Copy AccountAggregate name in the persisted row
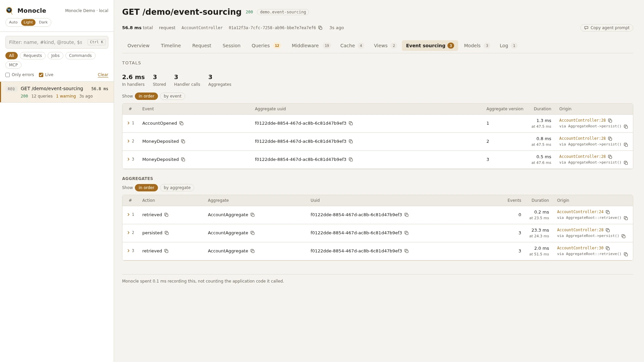Image resolution: width=644 pixels, height=362 pixels. tap(253, 233)
